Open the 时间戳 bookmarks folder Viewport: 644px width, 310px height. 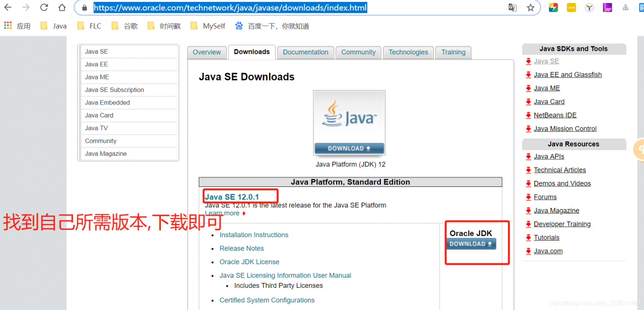[x=164, y=26]
